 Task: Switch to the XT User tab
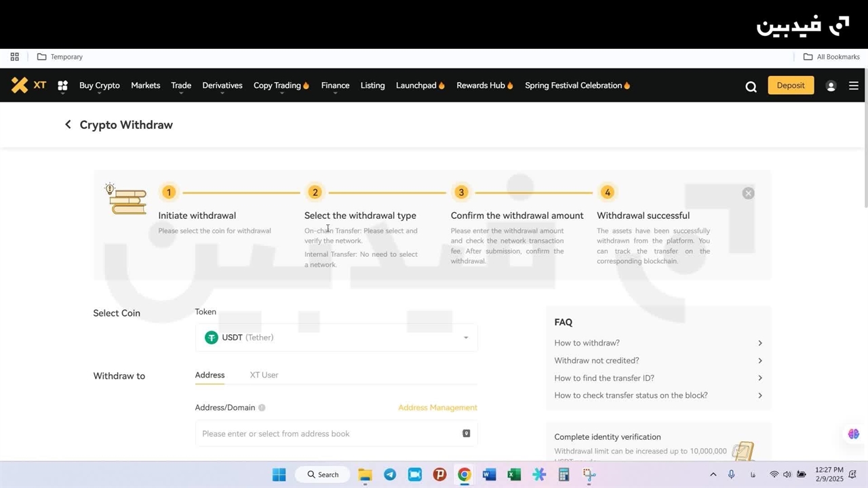[264, 375]
